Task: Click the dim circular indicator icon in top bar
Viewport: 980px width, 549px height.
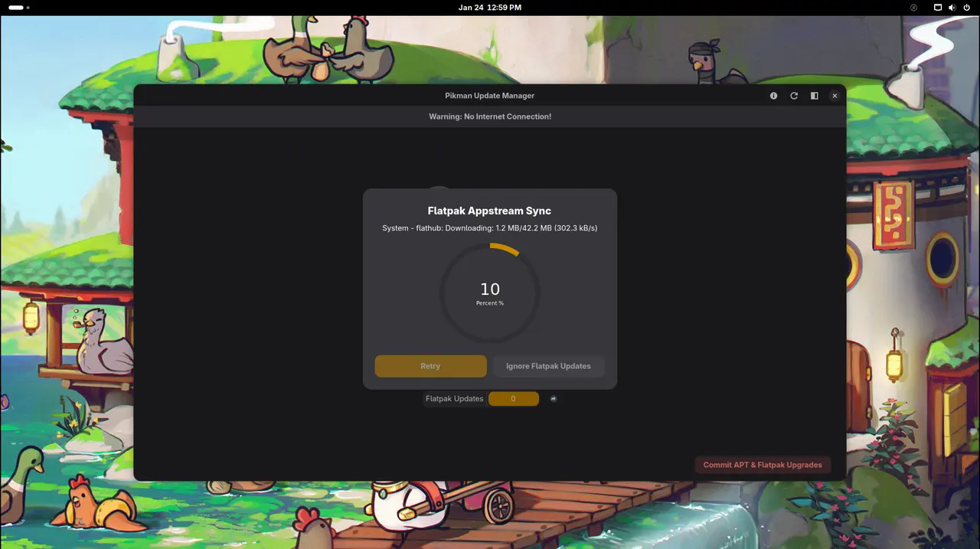Action: point(913,8)
